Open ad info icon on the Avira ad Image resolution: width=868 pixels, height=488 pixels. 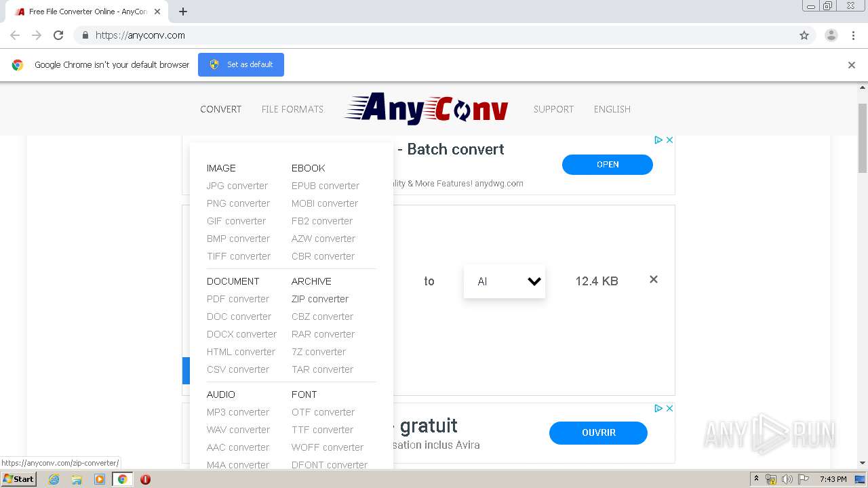coord(658,408)
